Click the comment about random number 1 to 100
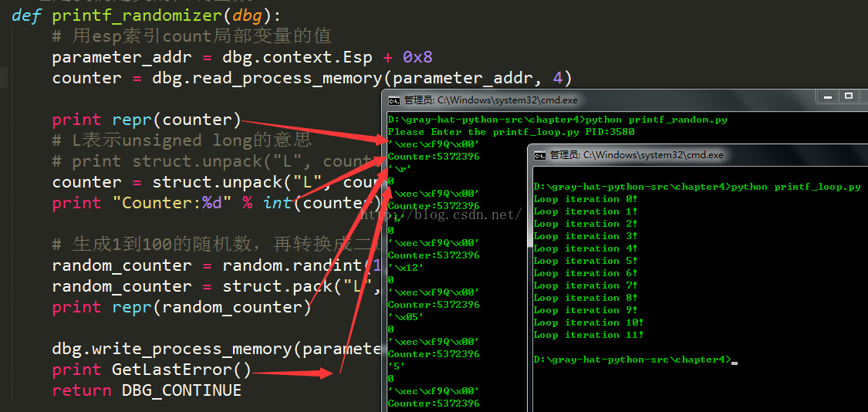The height and width of the screenshot is (412, 868). (217, 245)
